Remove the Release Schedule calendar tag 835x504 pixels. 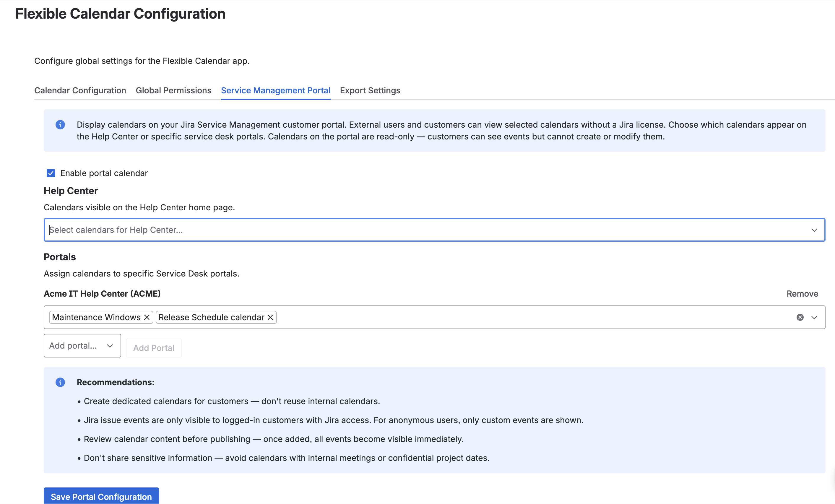click(270, 317)
